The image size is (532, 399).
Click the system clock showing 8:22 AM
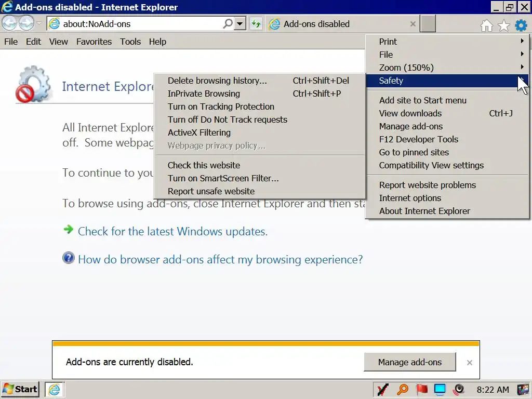coord(493,390)
